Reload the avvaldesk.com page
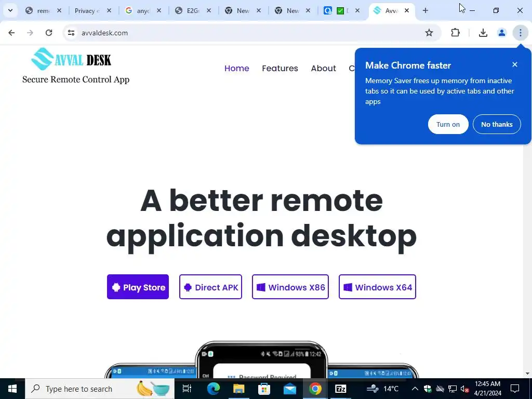This screenshot has height=399, width=532. (49, 33)
